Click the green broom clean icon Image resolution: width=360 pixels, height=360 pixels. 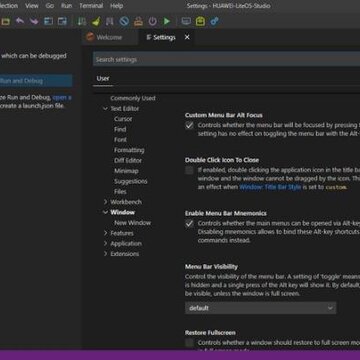click(x=96, y=22)
